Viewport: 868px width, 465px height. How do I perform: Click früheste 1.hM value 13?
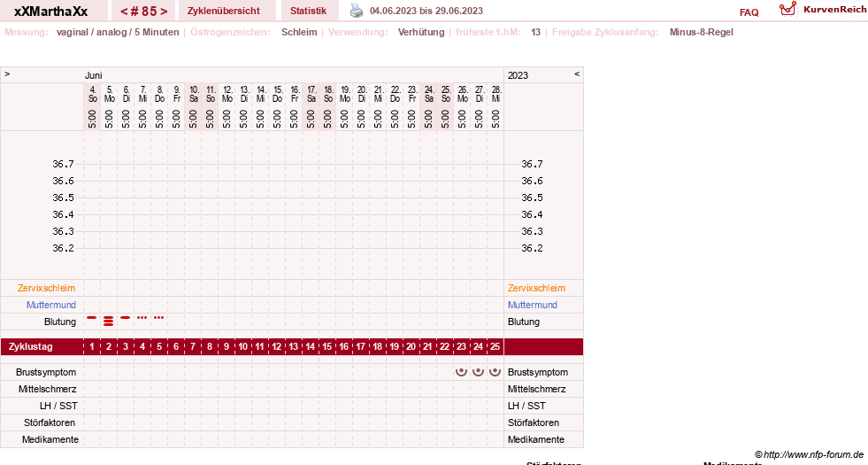[535, 32]
